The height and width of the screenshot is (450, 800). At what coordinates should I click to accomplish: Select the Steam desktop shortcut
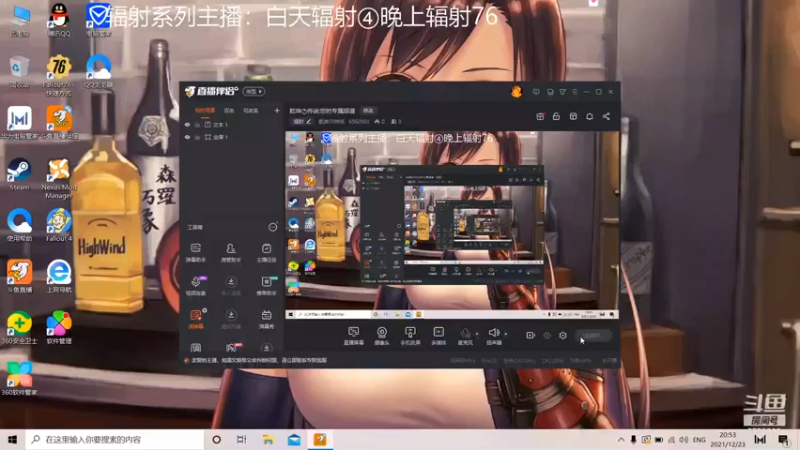coord(19,174)
